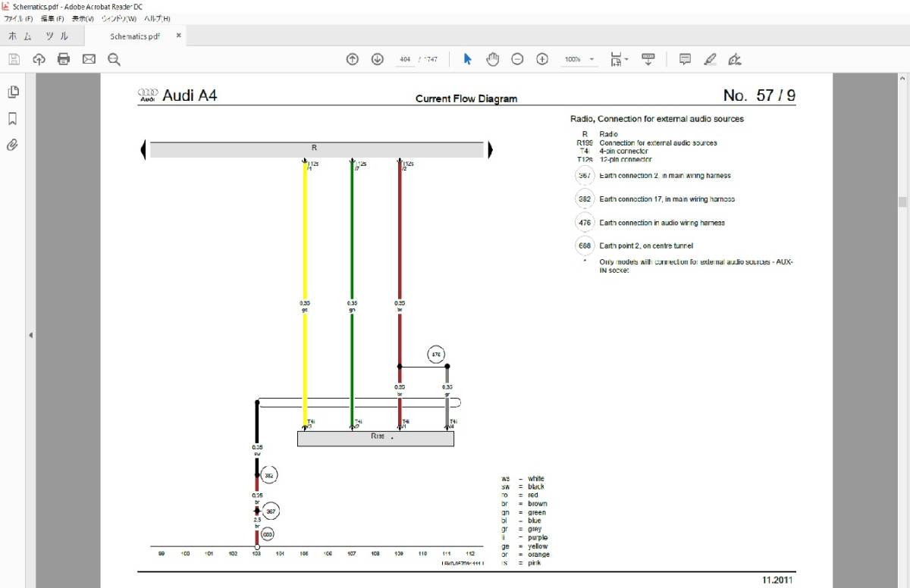Screen dimensions: 910x588
Task: Zoom in with the plus icon
Action: pos(542,59)
